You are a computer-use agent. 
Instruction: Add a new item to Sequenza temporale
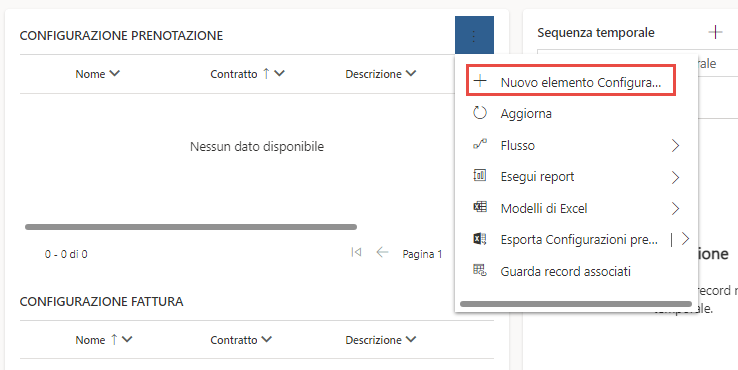pos(715,32)
